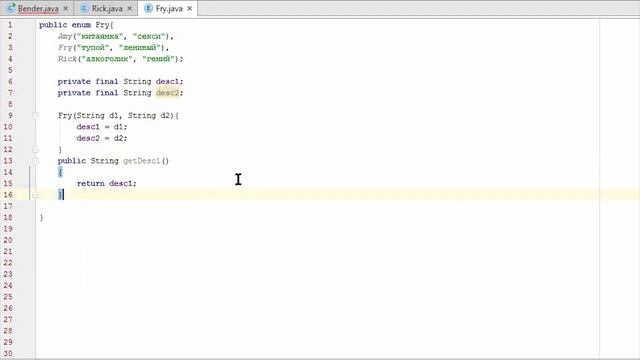Screen dimensions: 640x360
Task: Click the closing brace on line 18
Action: [x=41, y=218]
